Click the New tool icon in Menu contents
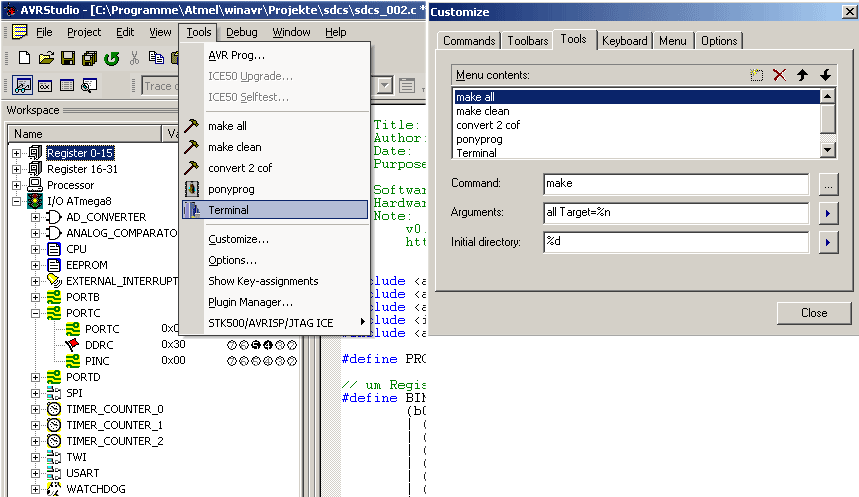 pyautogui.click(x=757, y=75)
